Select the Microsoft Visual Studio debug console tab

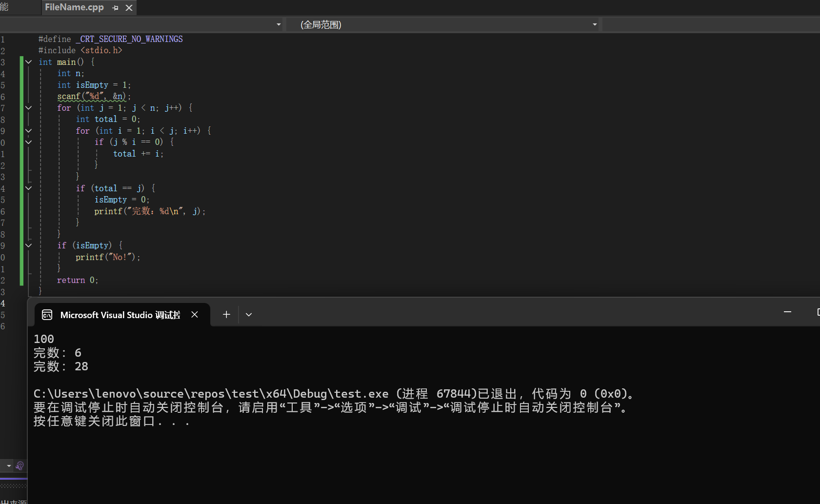coord(120,315)
